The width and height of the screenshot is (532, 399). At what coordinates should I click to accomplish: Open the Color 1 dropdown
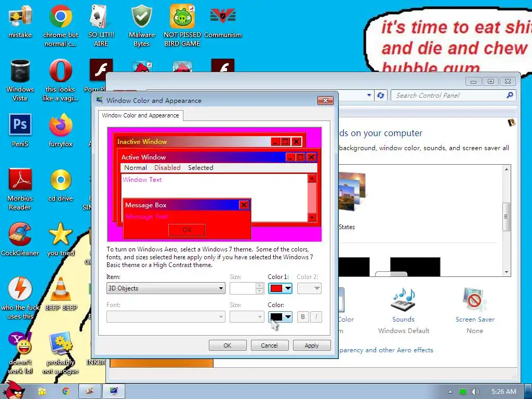pos(288,288)
